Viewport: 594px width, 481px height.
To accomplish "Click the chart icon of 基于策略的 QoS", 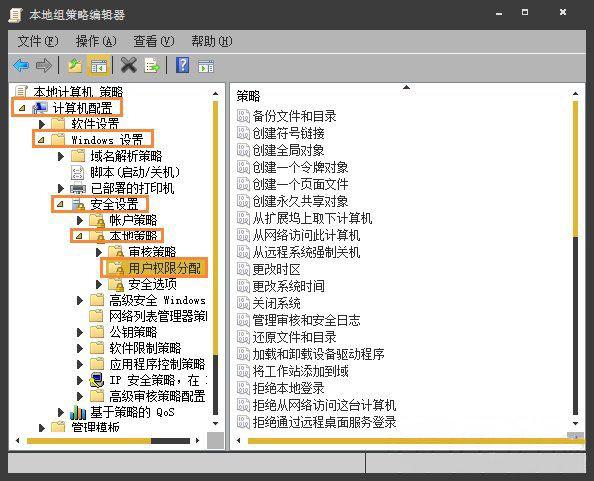I will 78,412.
